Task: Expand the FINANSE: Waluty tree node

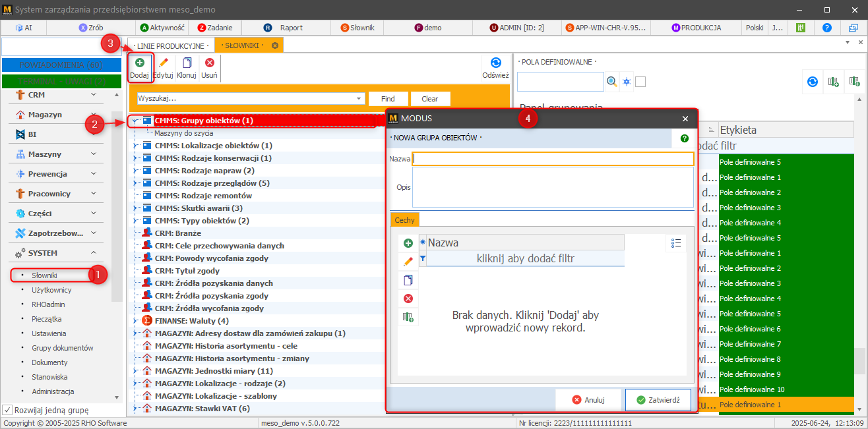Action: (135, 321)
